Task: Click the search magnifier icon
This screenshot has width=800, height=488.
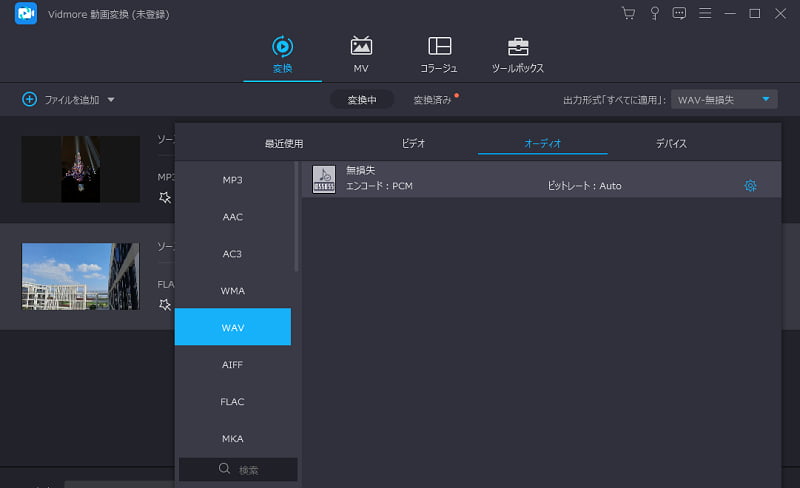Action: tap(224, 469)
